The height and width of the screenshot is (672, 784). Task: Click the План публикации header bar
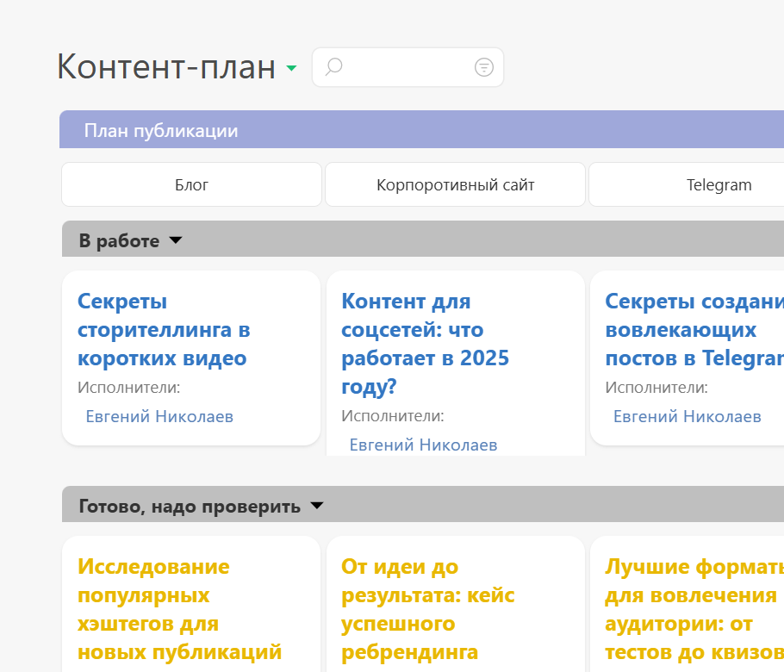tap(421, 129)
